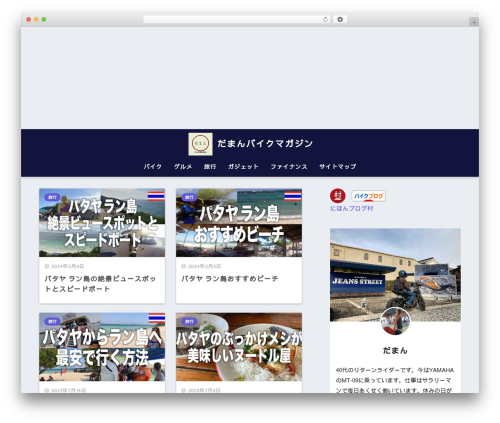This screenshot has height=423, width=500.
Task: Open パタヤラン島 絶景ビュースポット thumbnail
Action: coord(102,223)
